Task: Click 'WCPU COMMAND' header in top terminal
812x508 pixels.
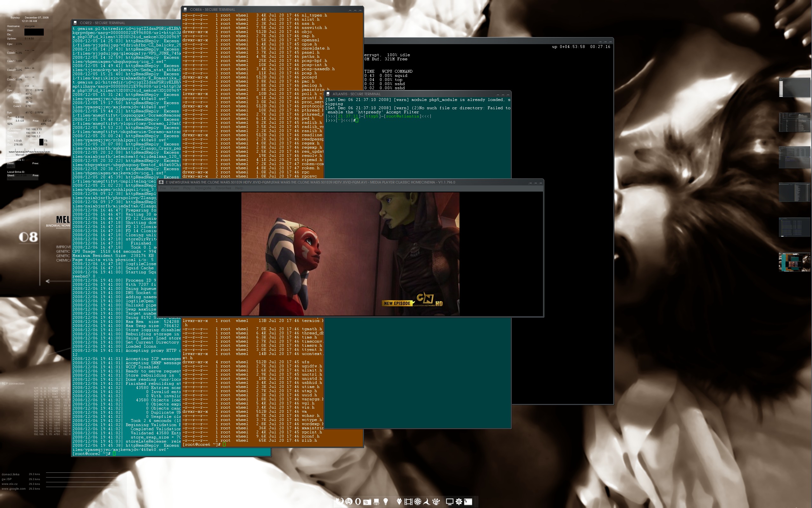Action: [397, 71]
